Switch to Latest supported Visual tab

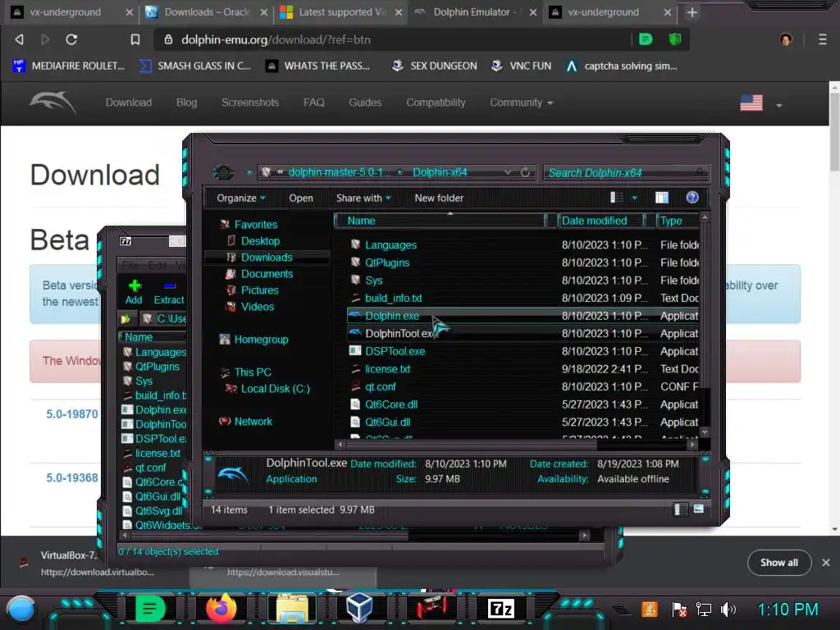pos(342,11)
